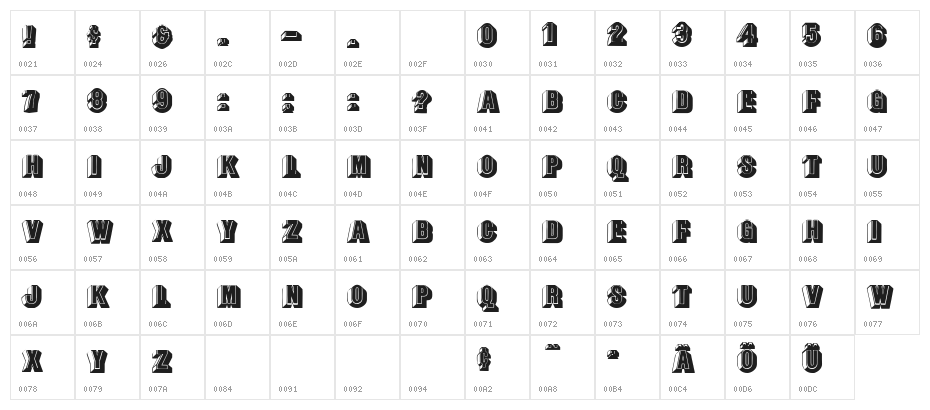Choose the digit 4 glyph labeled 0034
This screenshot has width=930, height=410.
747,37
